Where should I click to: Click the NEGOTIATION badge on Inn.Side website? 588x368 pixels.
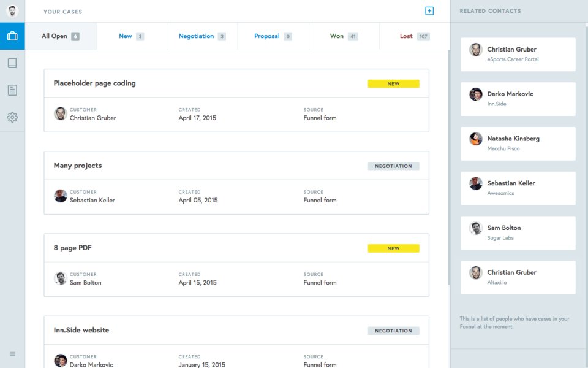tap(393, 330)
